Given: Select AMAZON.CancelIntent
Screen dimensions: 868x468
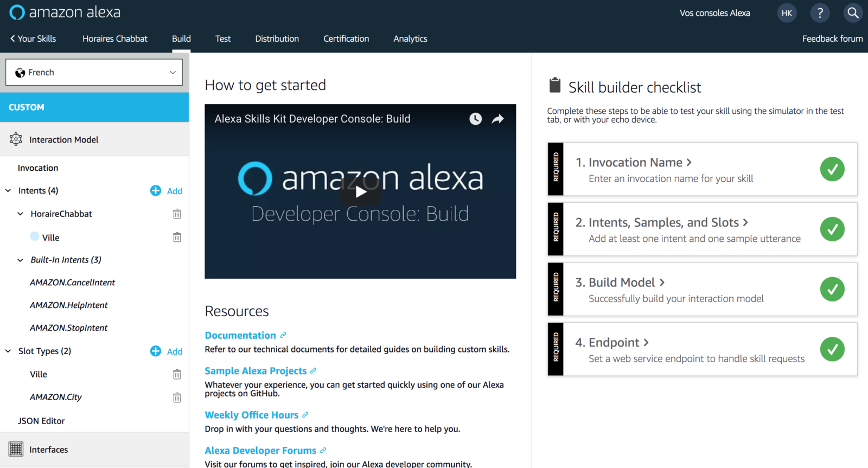Looking at the screenshot, I should pyautogui.click(x=73, y=283).
